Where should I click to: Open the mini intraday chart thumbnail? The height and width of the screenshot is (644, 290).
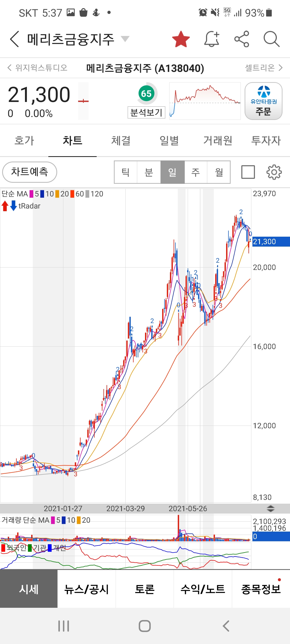point(205,101)
